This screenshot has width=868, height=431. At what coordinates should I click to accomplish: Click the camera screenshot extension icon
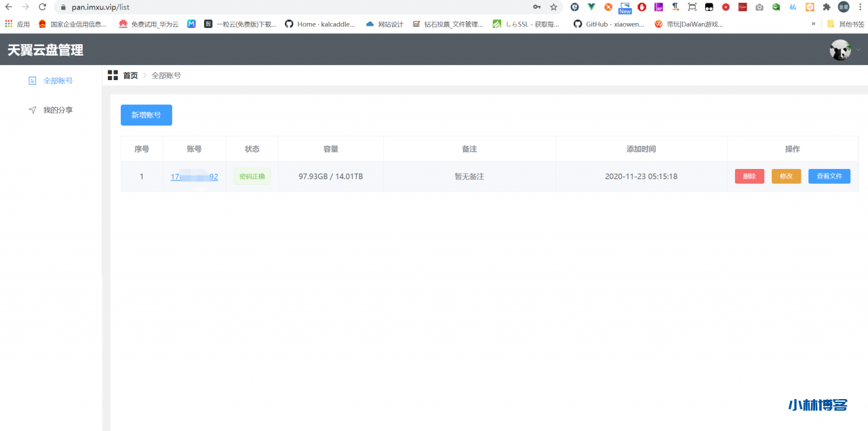[759, 7]
